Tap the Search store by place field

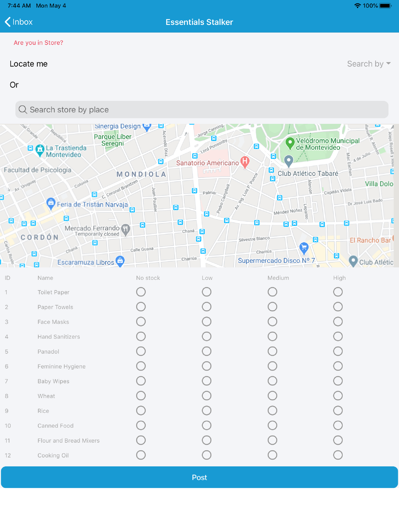click(x=202, y=110)
